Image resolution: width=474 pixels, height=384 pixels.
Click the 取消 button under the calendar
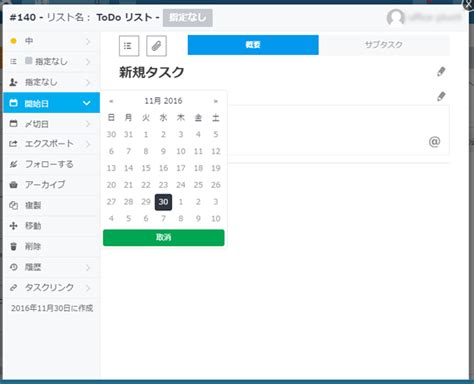[x=163, y=238]
